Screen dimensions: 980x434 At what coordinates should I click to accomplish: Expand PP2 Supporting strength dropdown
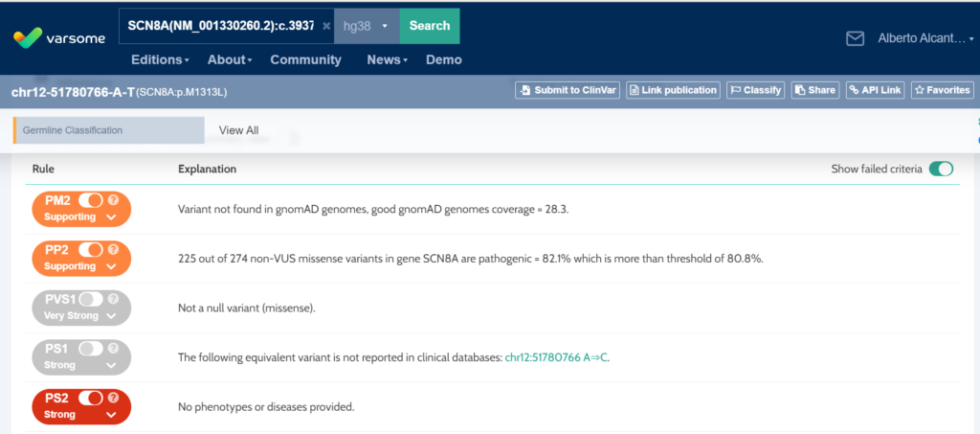tap(112, 266)
